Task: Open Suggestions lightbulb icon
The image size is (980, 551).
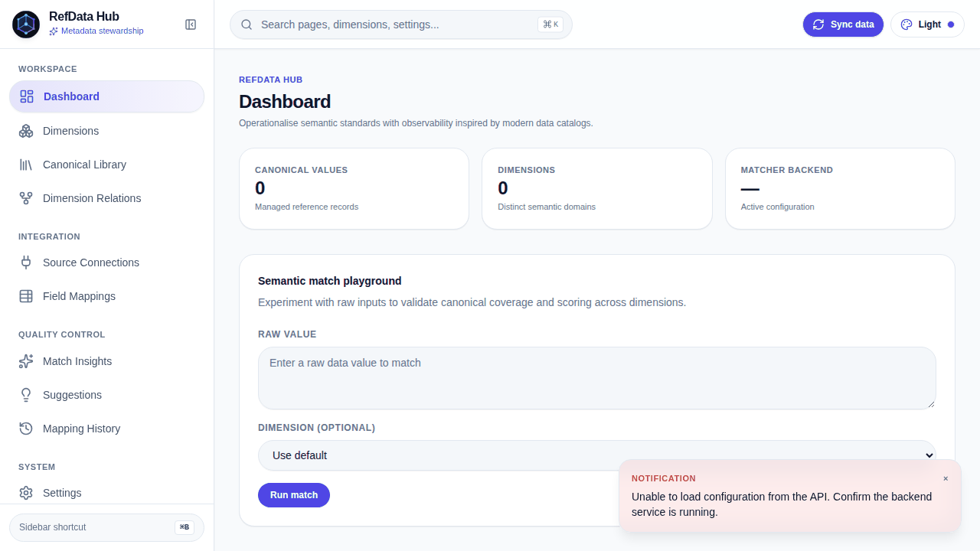Action: tap(26, 395)
